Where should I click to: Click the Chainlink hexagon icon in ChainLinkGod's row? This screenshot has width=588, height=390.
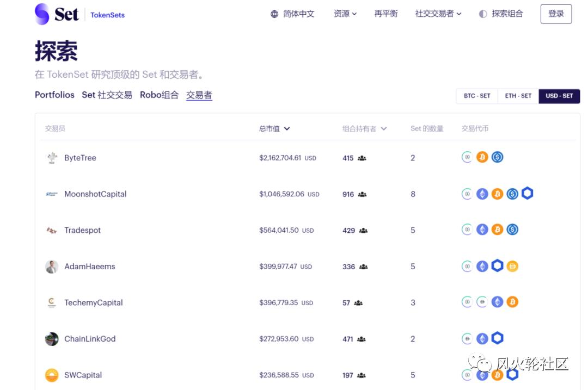point(497,338)
